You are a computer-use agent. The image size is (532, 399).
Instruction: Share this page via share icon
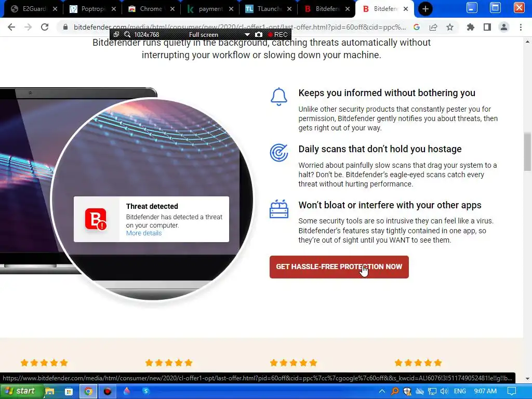coord(433,27)
